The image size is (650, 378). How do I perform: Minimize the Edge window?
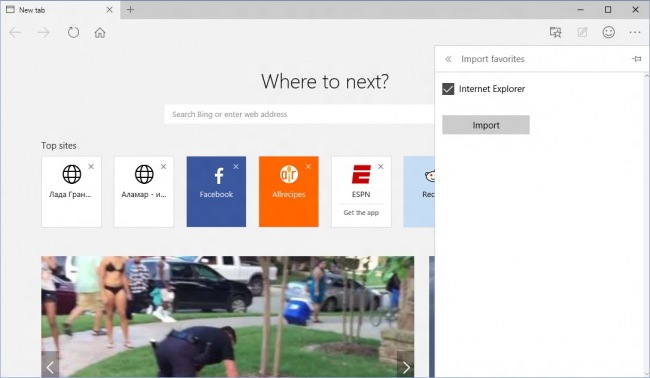(x=581, y=10)
